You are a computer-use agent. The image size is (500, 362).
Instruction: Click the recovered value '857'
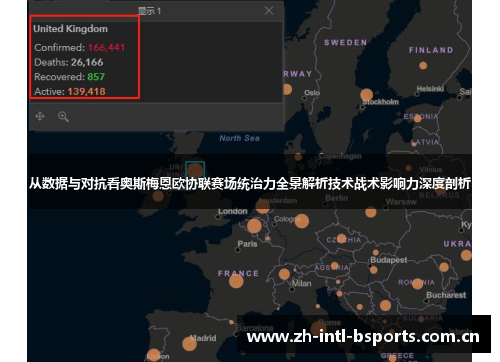point(96,77)
